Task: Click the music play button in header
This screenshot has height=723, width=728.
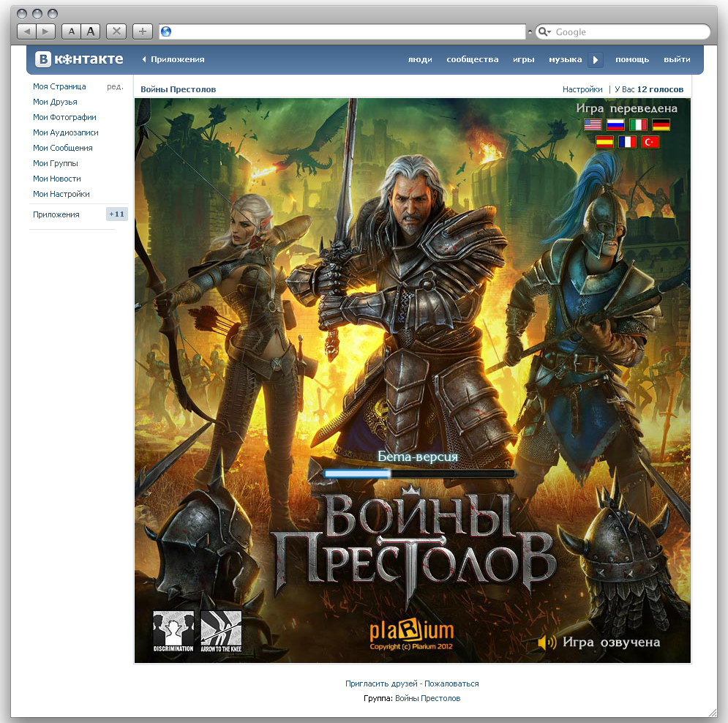Action: pyautogui.click(x=596, y=59)
